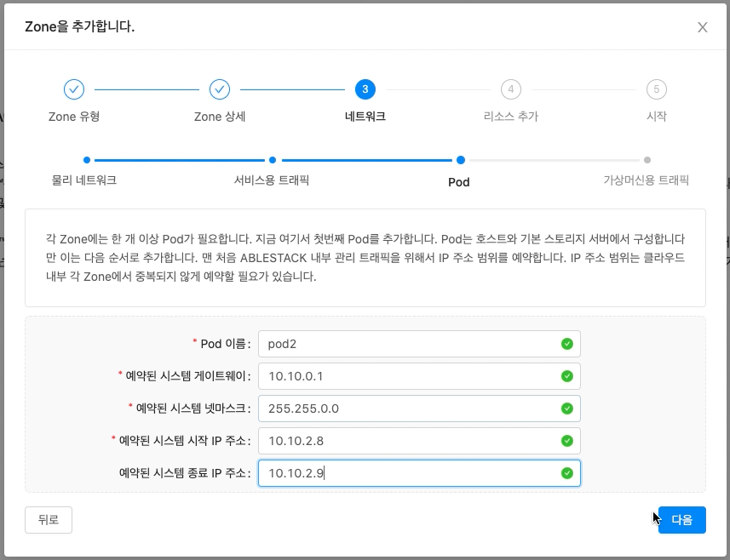Click the 서비스용 트래픽 progress dot

tap(272, 159)
